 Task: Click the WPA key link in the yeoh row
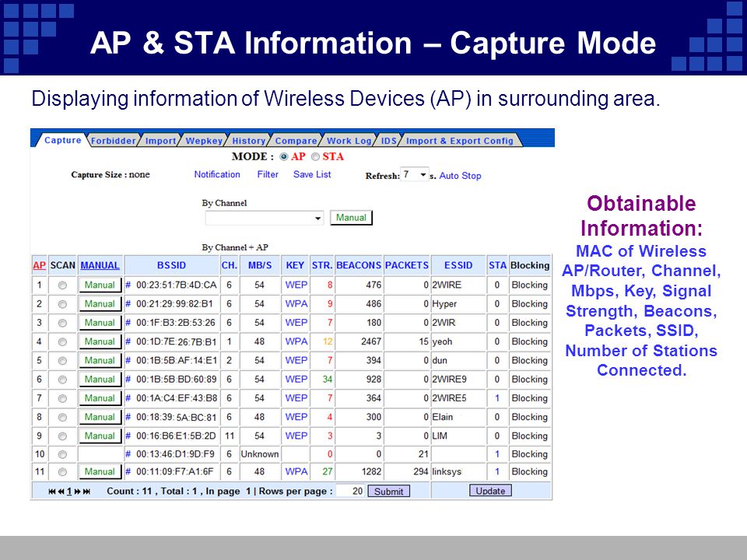(296, 341)
